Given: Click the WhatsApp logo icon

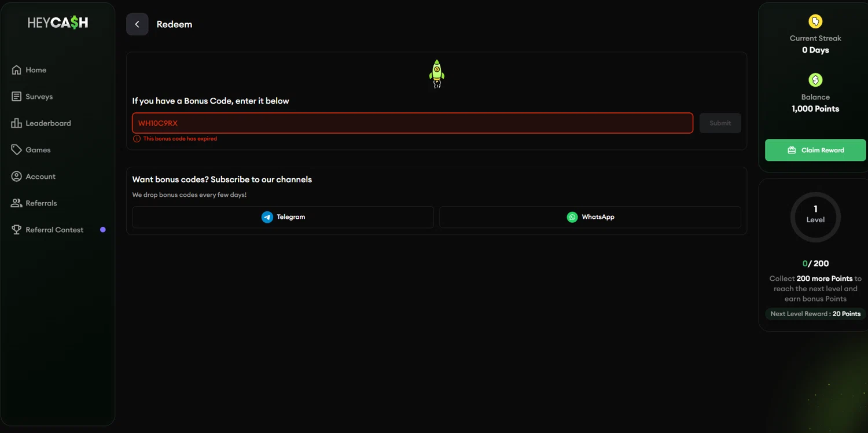Looking at the screenshot, I should 572,217.
